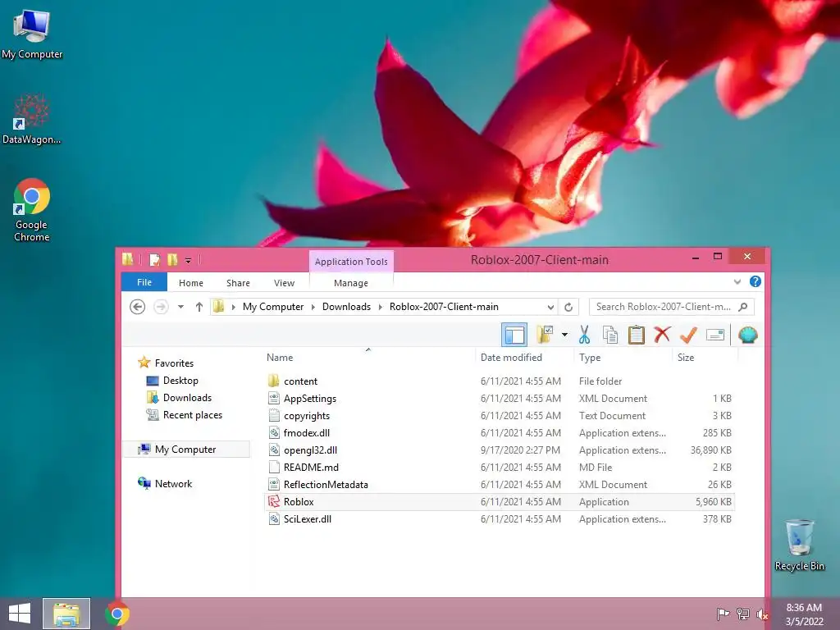Viewport: 840px width, 630px height.
Task: Click the folder system icon in title bar
Action: pyautogui.click(x=127, y=260)
